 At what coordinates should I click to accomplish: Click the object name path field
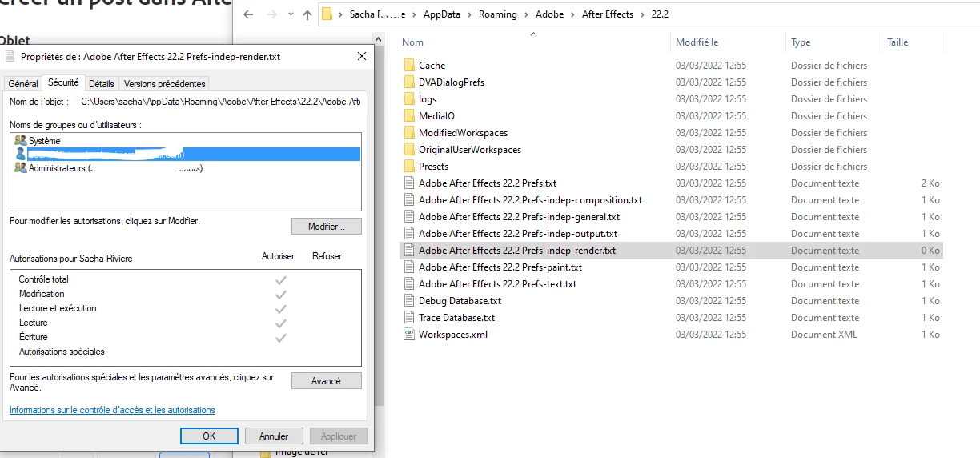click(221, 102)
